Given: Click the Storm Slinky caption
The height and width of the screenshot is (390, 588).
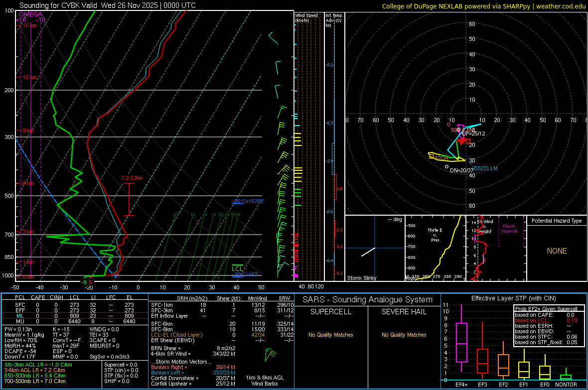Looking at the screenshot, I should (361, 278).
